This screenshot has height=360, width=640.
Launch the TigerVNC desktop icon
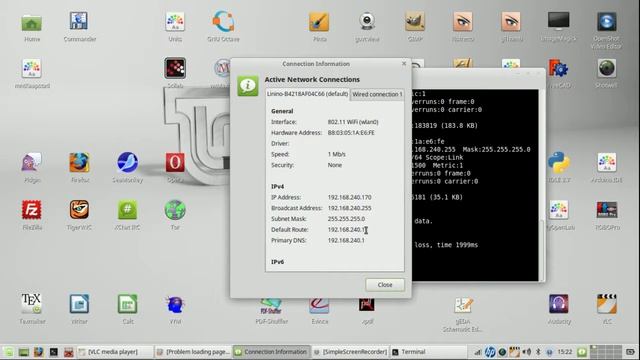click(79, 210)
